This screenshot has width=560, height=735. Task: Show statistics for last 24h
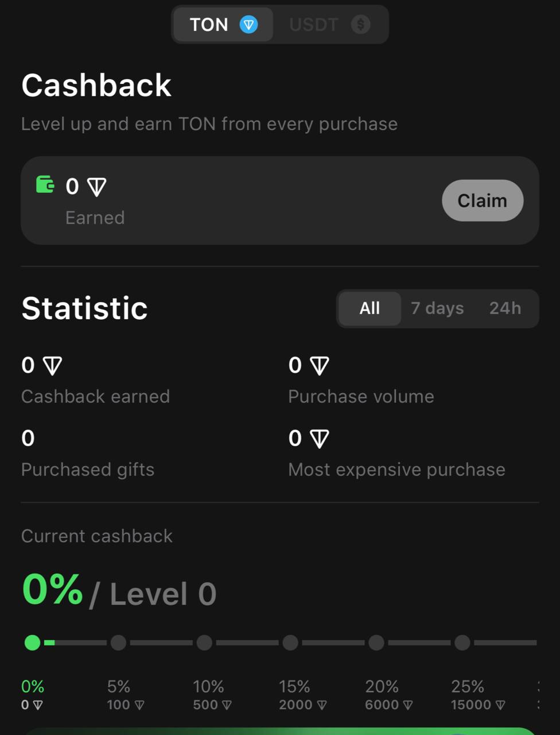505,308
